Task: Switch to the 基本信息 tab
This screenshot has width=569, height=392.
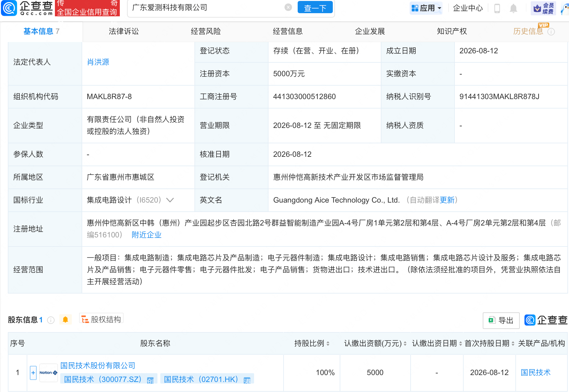Action: point(41,31)
